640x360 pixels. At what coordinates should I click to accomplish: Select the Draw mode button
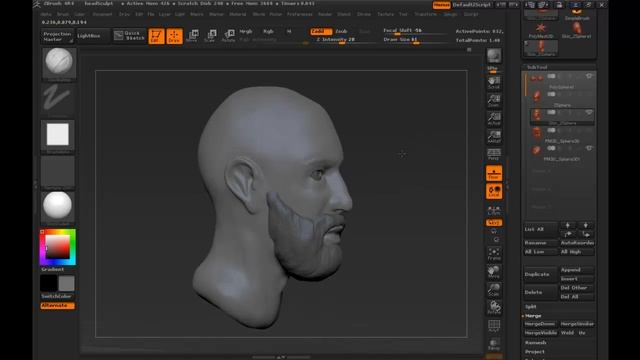pos(174,36)
